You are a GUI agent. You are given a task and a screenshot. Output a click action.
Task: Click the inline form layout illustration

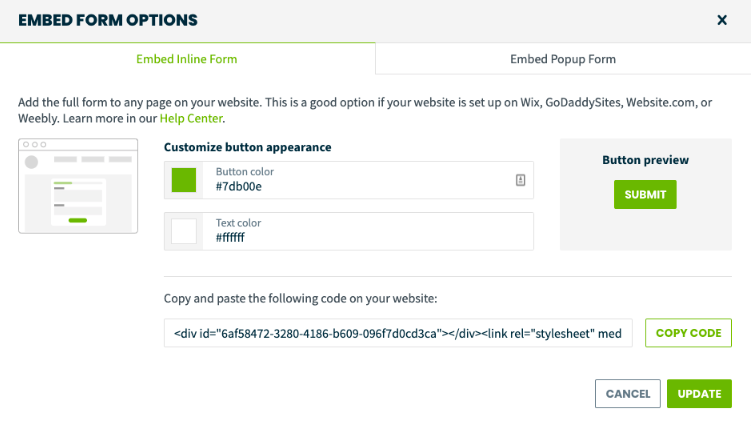point(78,186)
